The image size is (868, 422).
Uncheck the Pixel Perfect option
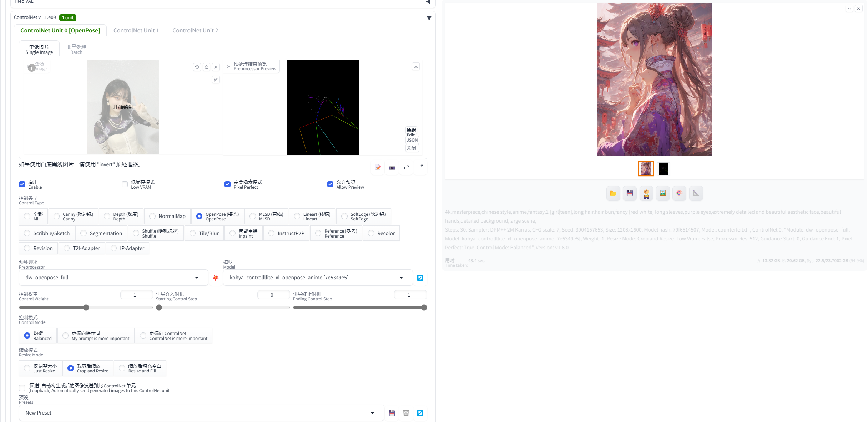227,184
